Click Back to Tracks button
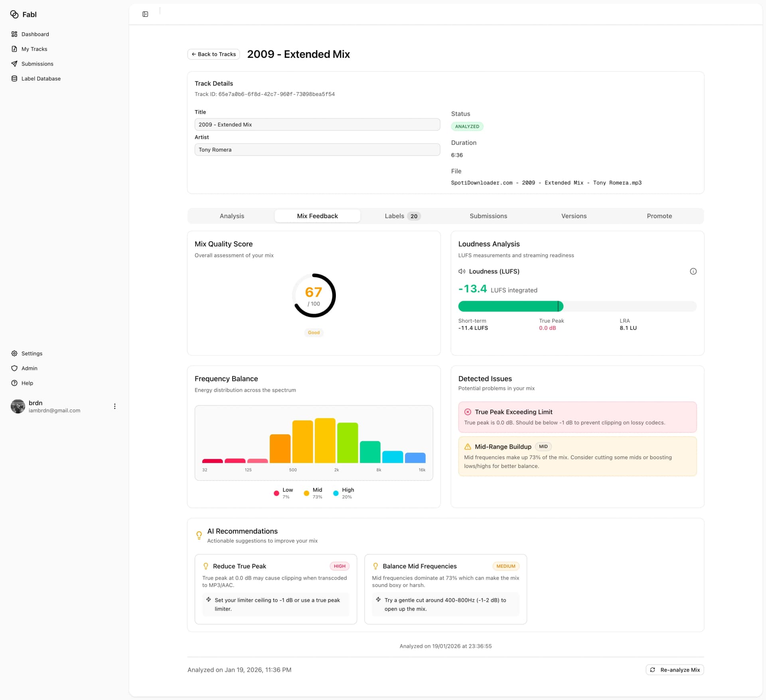The width and height of the screenshot is (766, 700). click(x=213, y=54)
